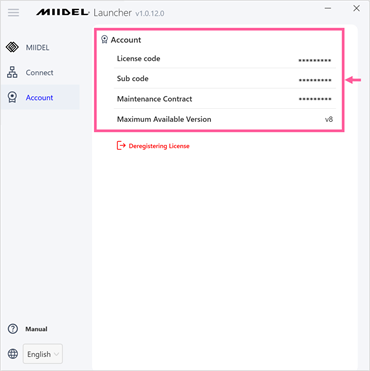Click the red Deregistering License exit icon

click(x=121, y=146)
